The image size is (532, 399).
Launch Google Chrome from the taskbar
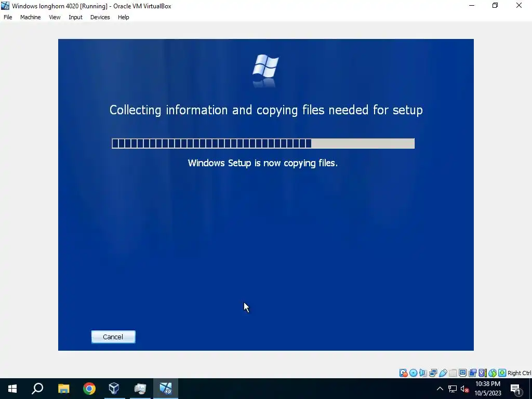[x=89, y=389]
